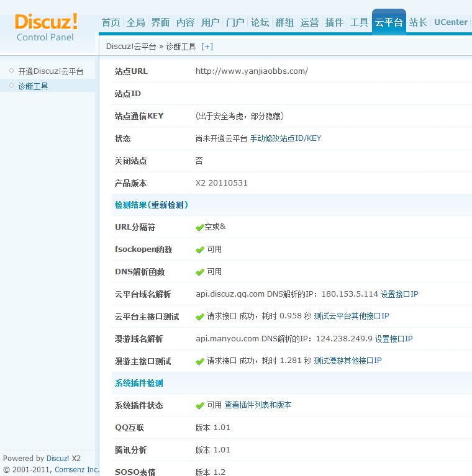Click the site URL http://www.yanjiaobbs.com/
472x476 pixels.
[x=252, y=71]
